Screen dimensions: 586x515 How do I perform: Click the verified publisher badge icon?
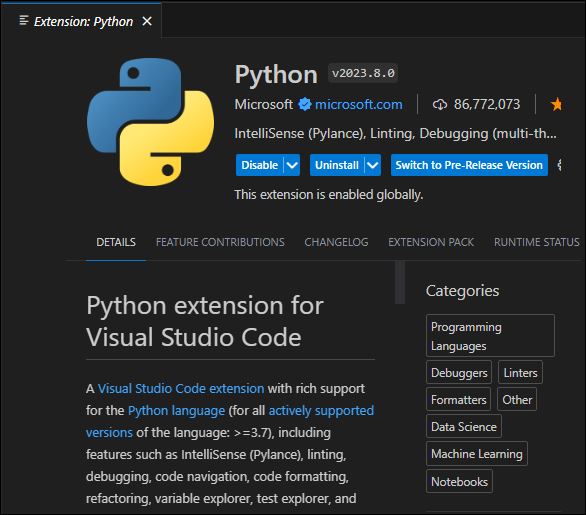click(x=305, y=104)
